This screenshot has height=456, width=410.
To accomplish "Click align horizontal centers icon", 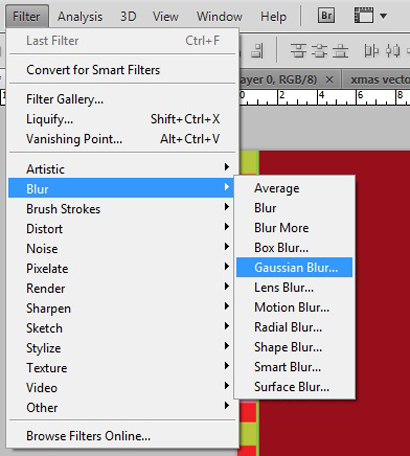I will [393, 51].
